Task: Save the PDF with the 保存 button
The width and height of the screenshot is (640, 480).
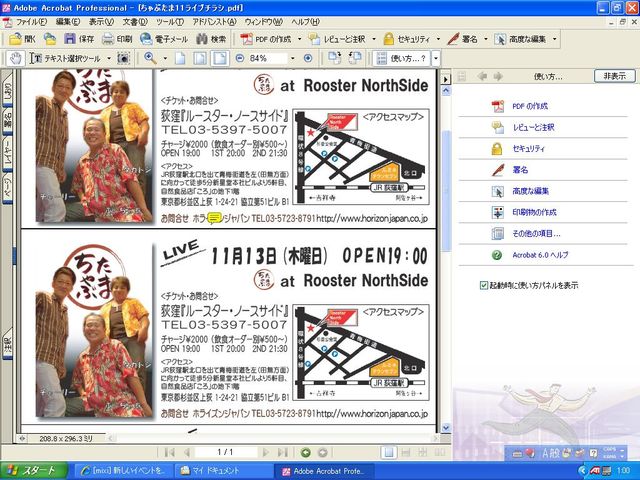Action: click(x=80, y=39)
